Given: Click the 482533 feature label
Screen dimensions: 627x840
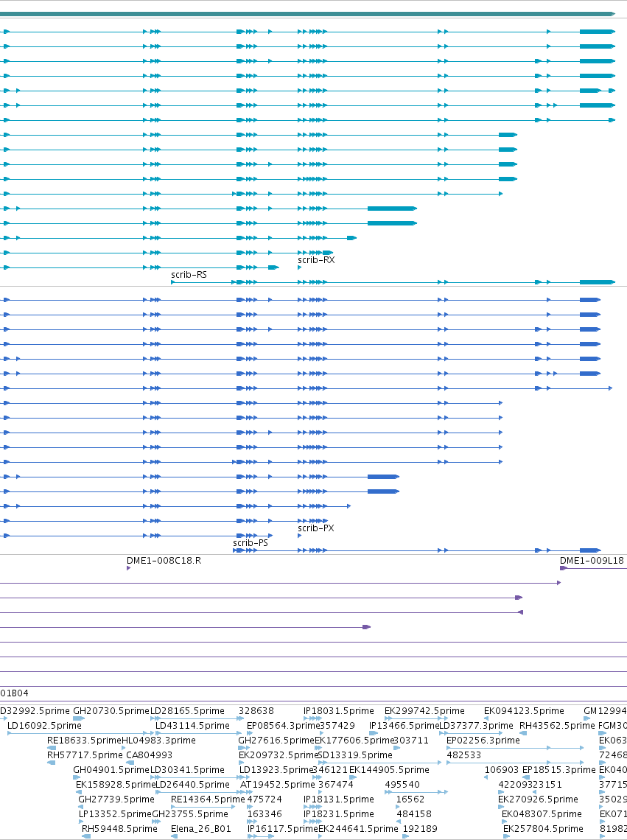Looking at the screenshot, I should (464, 755).
